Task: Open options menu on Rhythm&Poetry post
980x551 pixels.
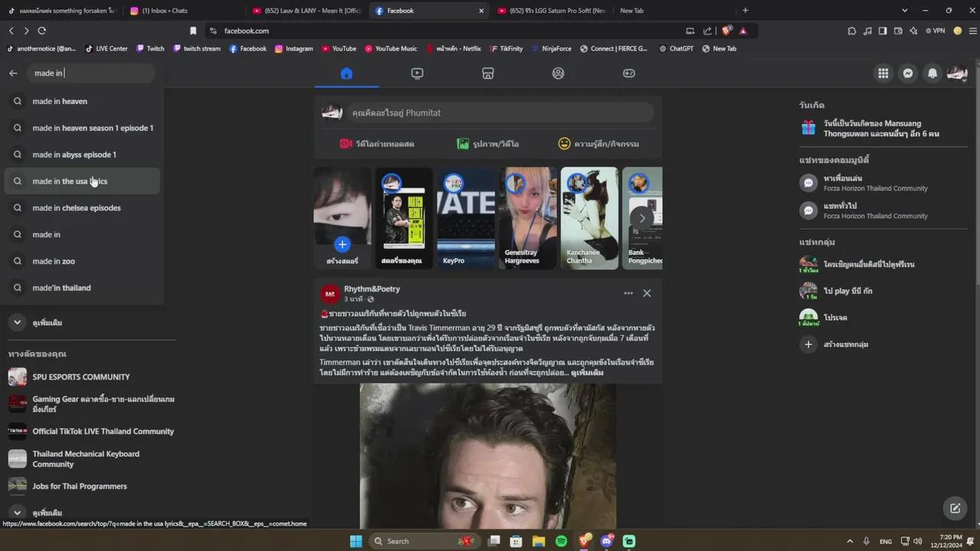Action: coord(628,292)
